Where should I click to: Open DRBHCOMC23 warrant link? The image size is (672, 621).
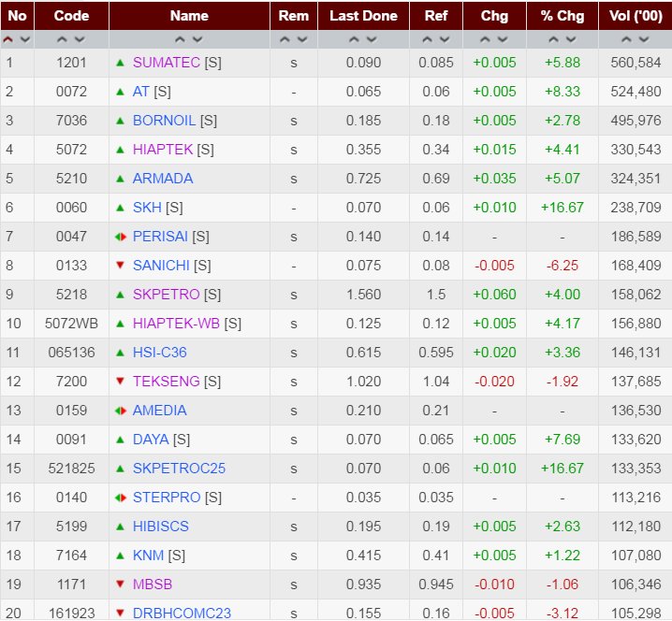click(182, 614)
